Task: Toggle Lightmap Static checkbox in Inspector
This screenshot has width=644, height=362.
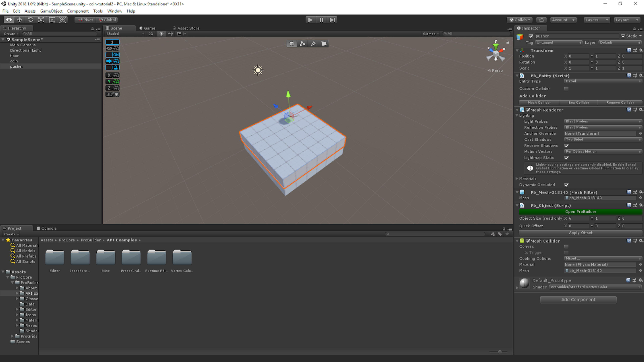Action: coord(566,158)
